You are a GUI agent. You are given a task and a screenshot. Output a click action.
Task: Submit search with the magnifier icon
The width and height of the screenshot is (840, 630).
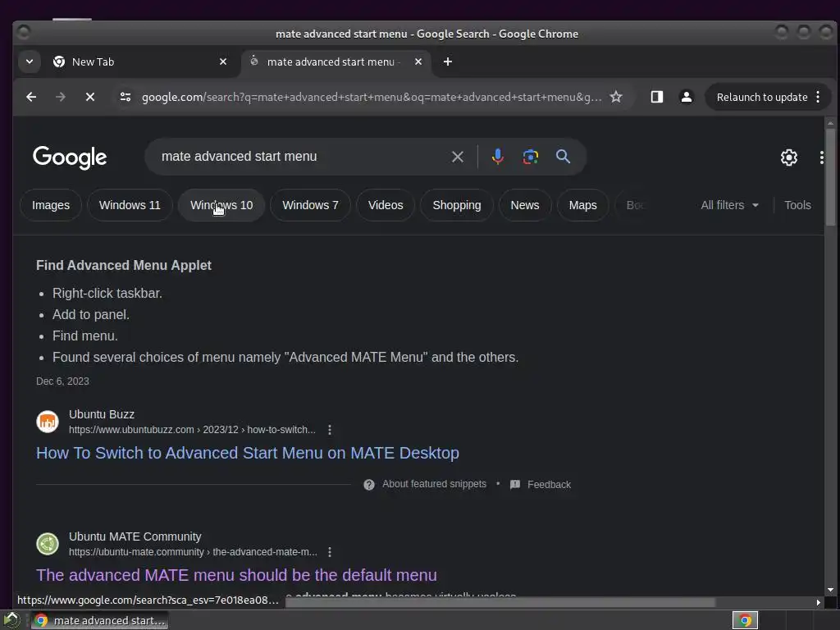[x=563, y=157]
